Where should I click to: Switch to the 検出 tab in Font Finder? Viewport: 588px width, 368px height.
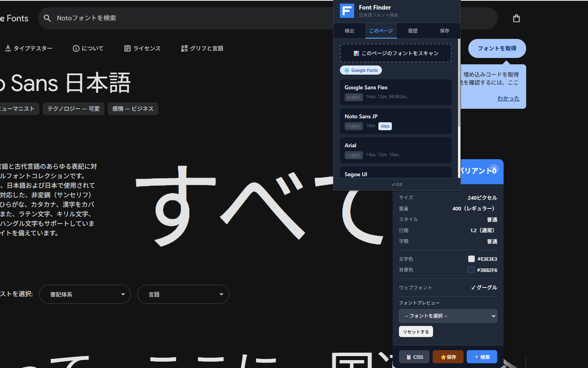click(x=349, y=30)
